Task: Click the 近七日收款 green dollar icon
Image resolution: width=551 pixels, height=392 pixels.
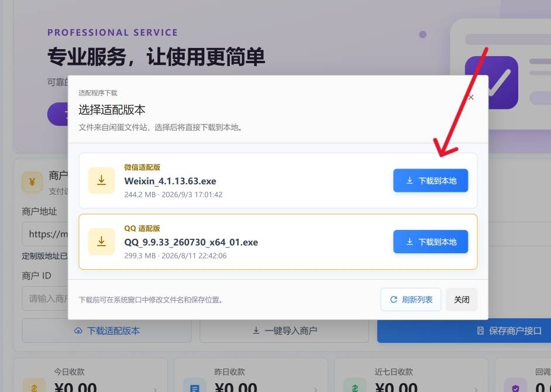Action: click(x=354, y=386)
